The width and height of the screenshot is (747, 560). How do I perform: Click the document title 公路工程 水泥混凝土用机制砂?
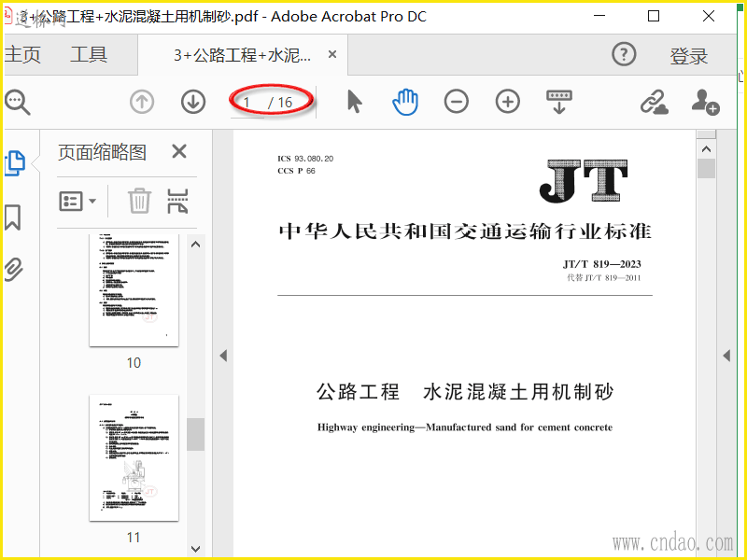pyautogui.click(x=465, y=392)
